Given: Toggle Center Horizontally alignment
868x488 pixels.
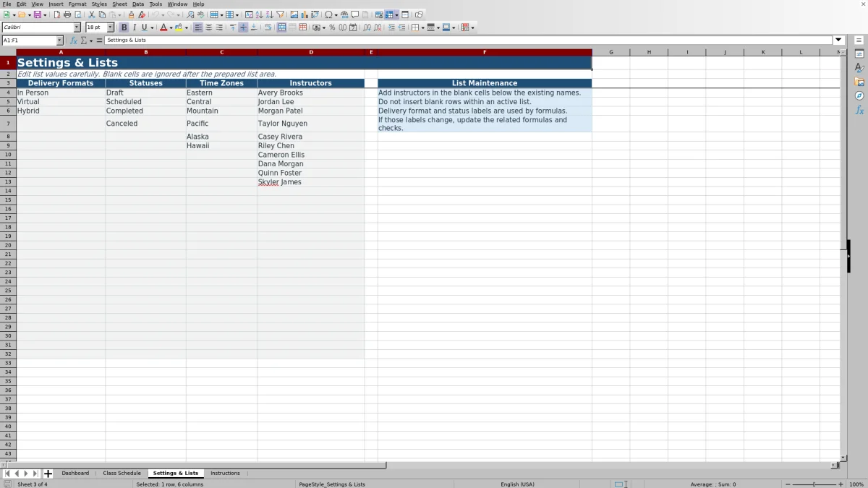Looking at the screenshot, I should coord(208,27).
